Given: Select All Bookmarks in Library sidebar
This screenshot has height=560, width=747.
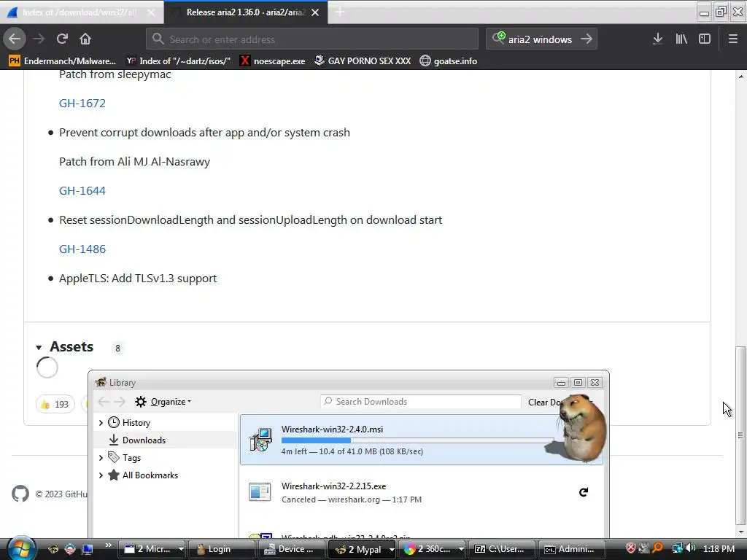Looking at the screenshot, I should (150, 475).
